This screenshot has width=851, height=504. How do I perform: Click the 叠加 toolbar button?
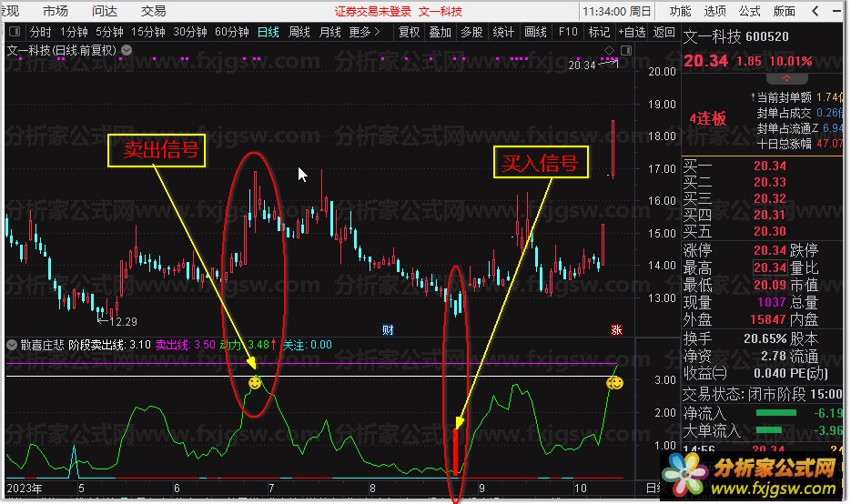(x=441, y=32)
